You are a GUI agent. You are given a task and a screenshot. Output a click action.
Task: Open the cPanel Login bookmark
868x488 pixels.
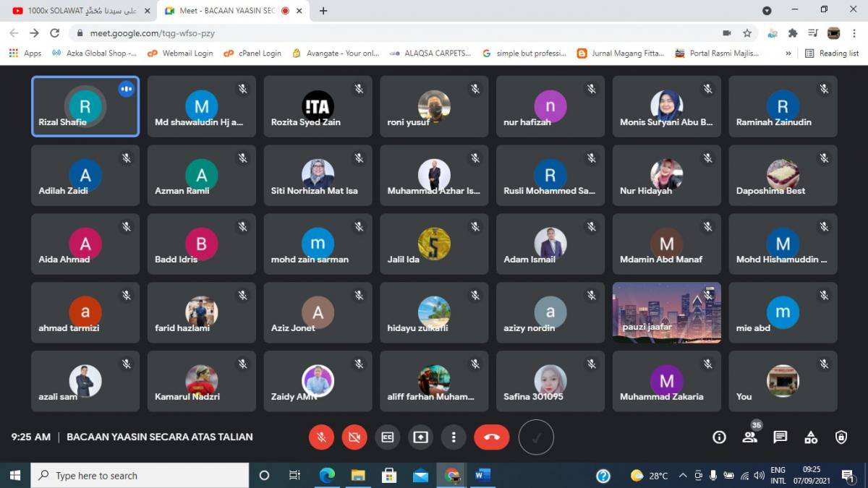tap(252, 53)
